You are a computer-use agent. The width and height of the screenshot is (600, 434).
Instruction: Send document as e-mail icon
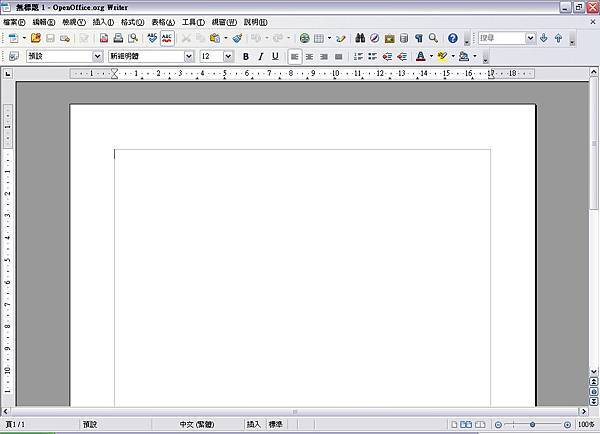65,38
